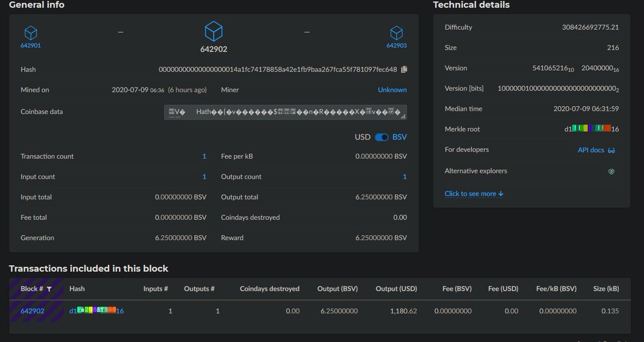
Task: Open transaction hash link in table row
Action: point(97,311)
